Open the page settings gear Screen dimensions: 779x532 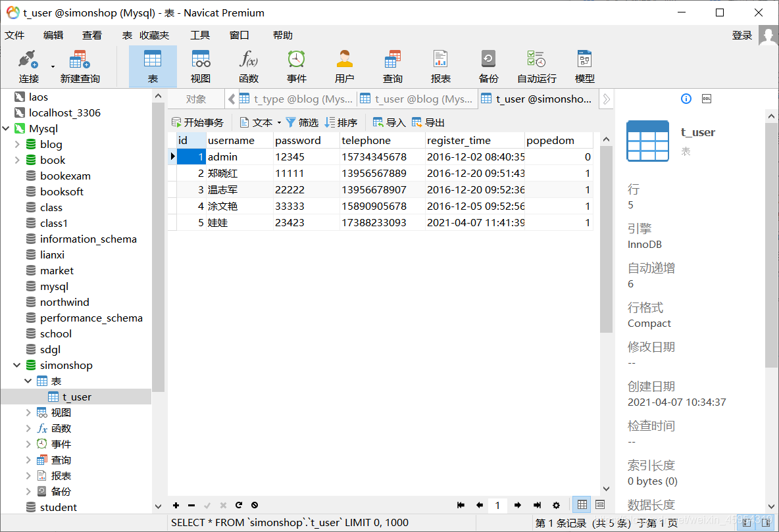coord(557,505)
